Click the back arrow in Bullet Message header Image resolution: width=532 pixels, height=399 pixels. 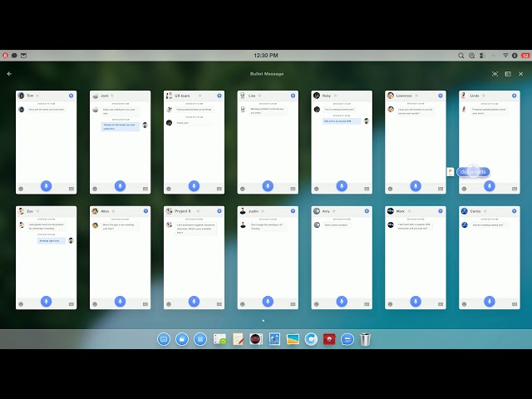9,74
